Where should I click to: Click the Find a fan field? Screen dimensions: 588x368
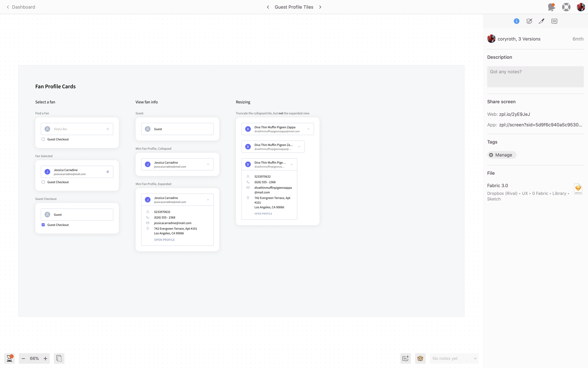tap(77, 129)
